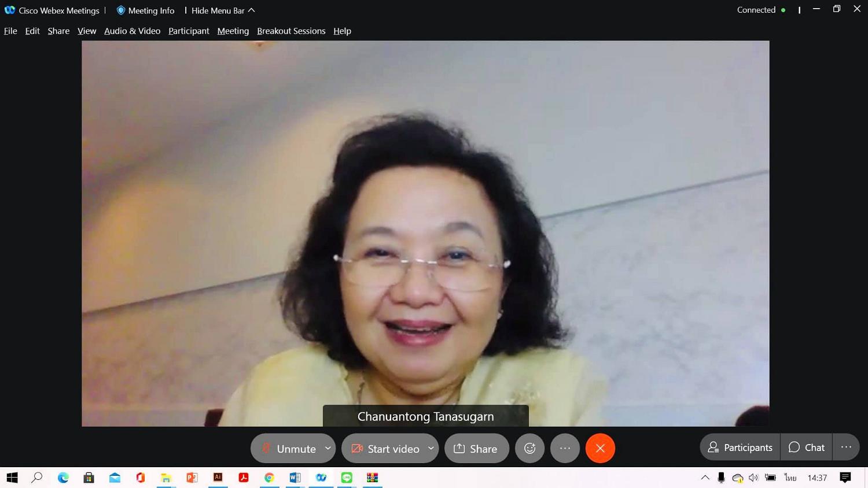Open the File menu
Image resolution: width=868 pixels, height=488 pixels.
point(10,31)
